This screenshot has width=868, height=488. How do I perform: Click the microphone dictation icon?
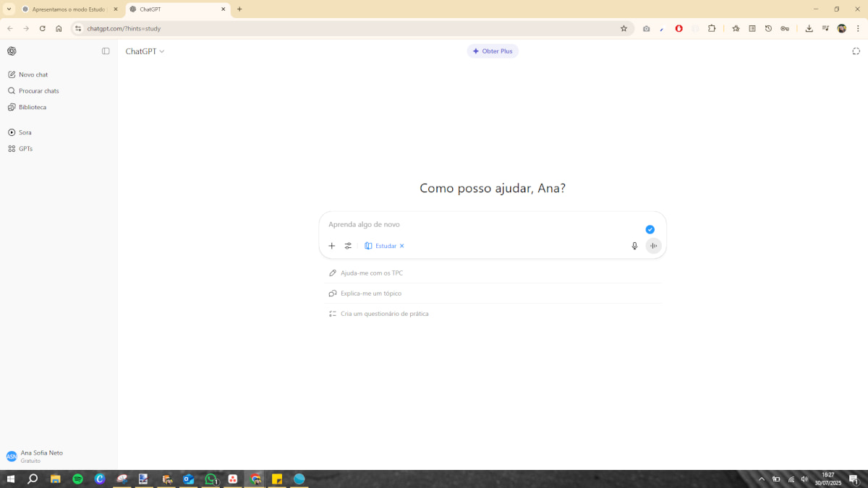click(634, 246)
